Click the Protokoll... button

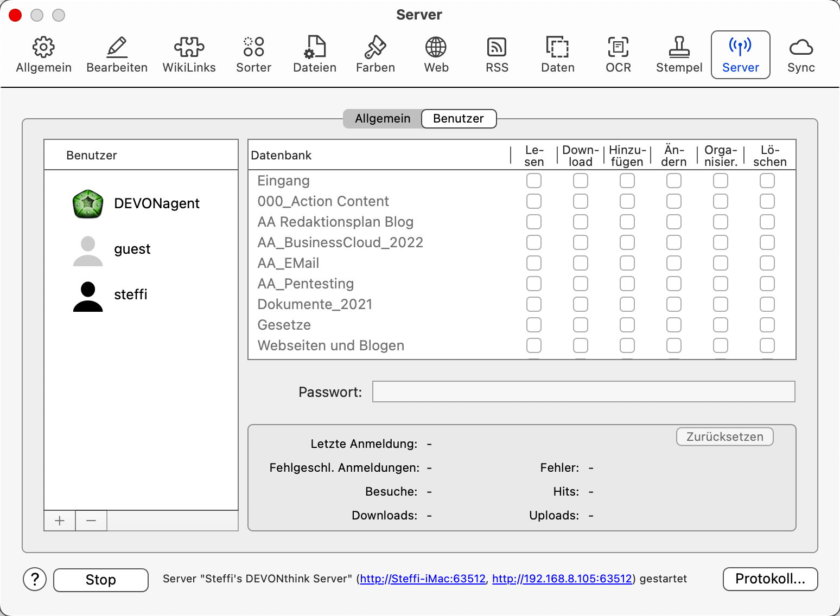770,579
